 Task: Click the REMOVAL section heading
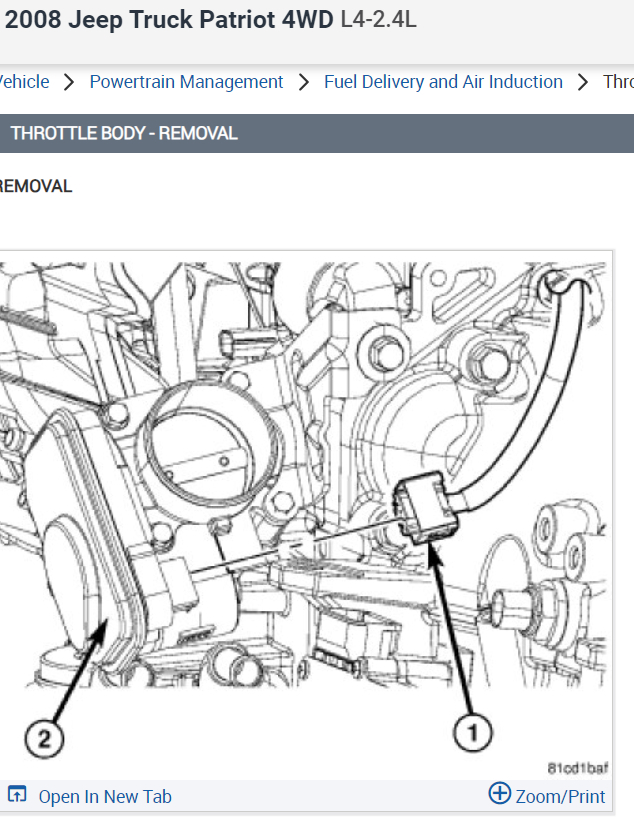click(x=36, y=186)
